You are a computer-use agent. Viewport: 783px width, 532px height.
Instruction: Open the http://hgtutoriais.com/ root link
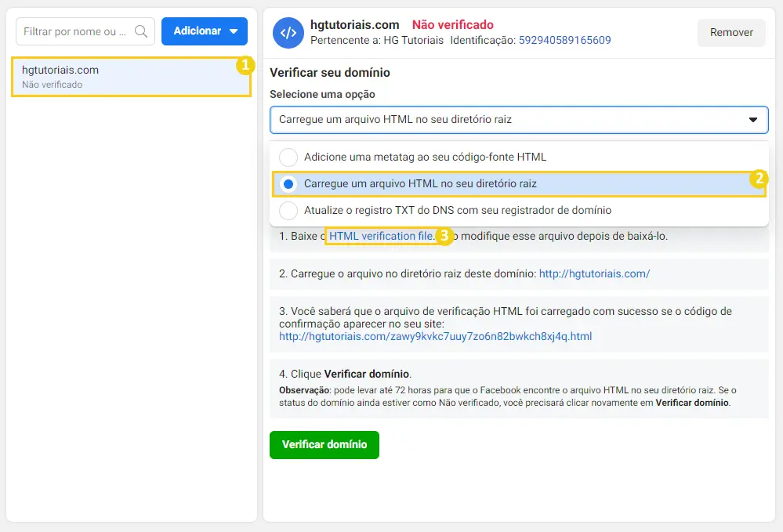pyautogui.click(x=594, y=273)
